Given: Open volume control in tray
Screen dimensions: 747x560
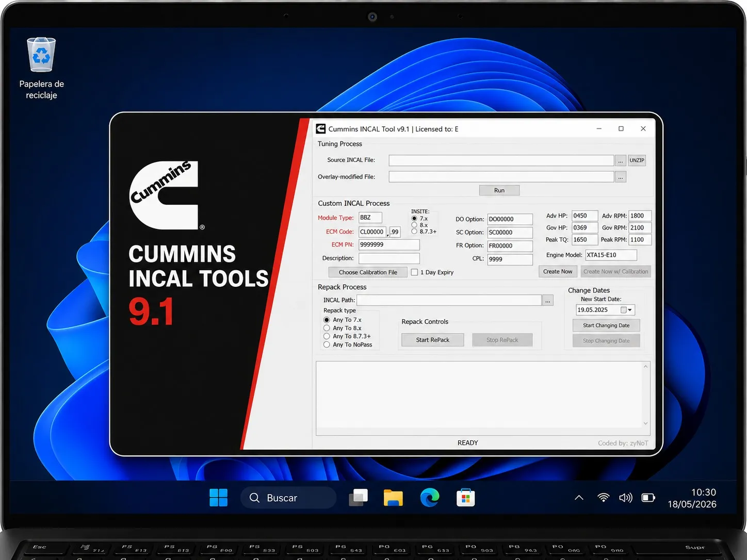Looking at the screenshot, I should pyautogui.click(x=626, y=498).
